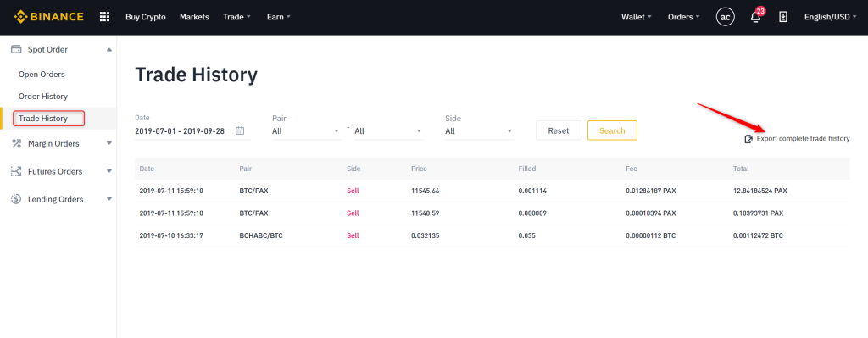Click the Binance logo

coord(48,17)
